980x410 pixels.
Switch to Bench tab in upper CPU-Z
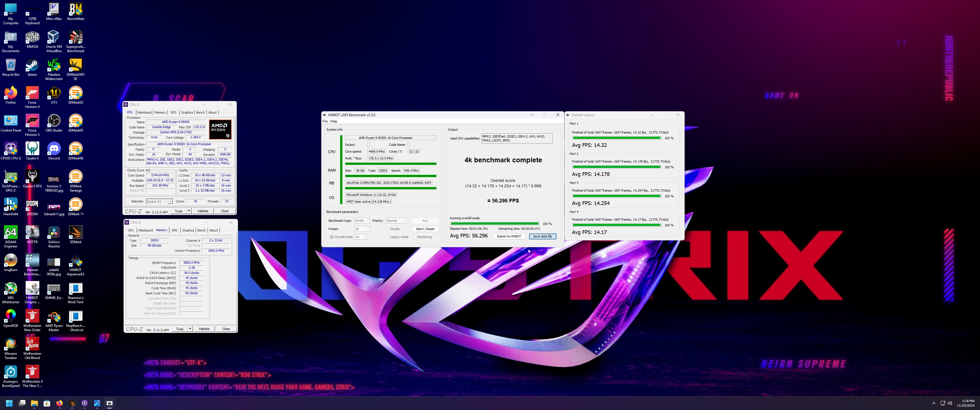pos(201,112)
